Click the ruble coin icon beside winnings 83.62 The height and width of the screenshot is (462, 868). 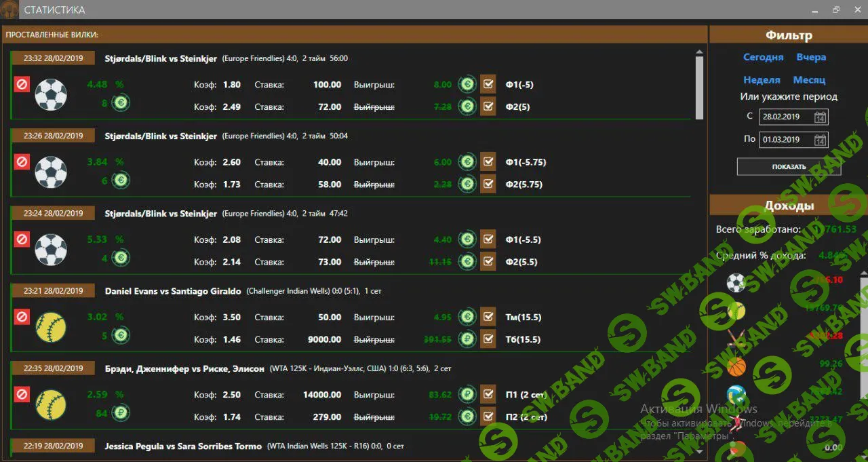click(467, 395)
